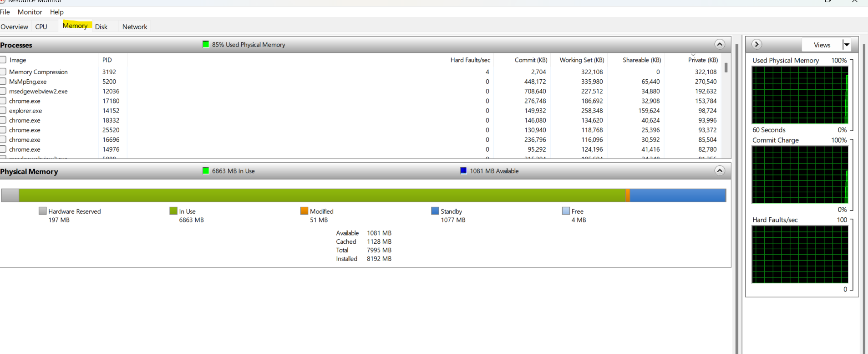Check the chrome.exe PID 18332 checkbox
The width and height of the screenshot is (868, 354).
coord(3,120)
